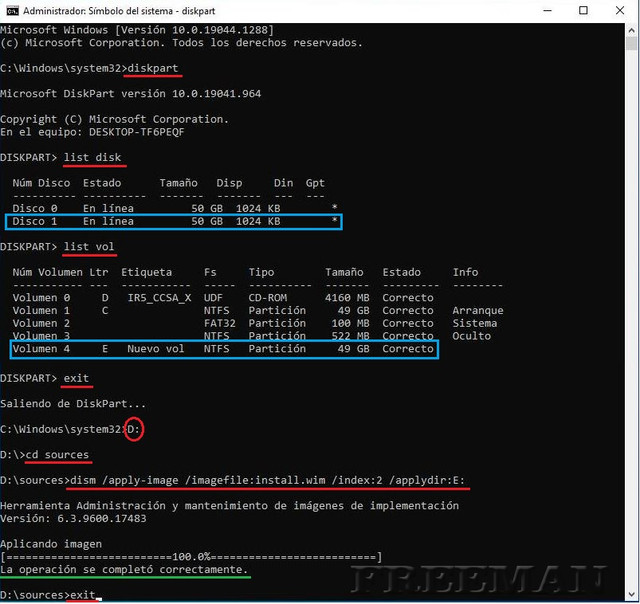Click the 'list disk' command
The image size is (640, 604).
[92, 158]
